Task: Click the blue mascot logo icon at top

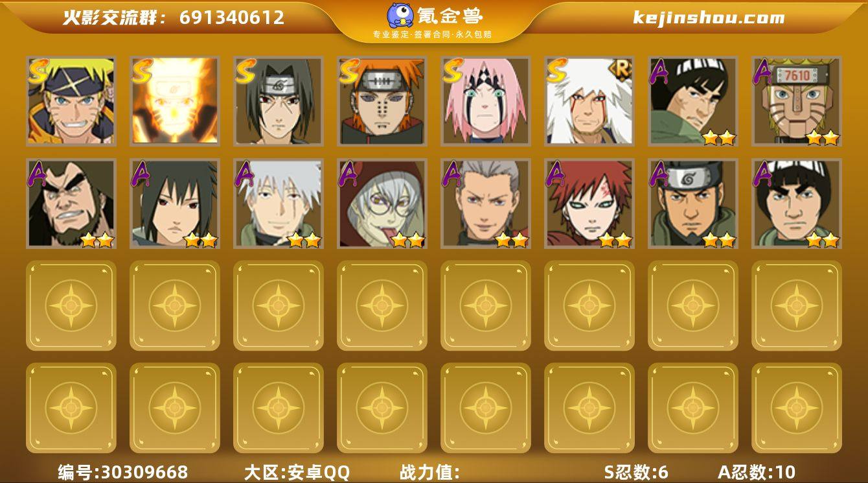Action: tap(400, 15)
